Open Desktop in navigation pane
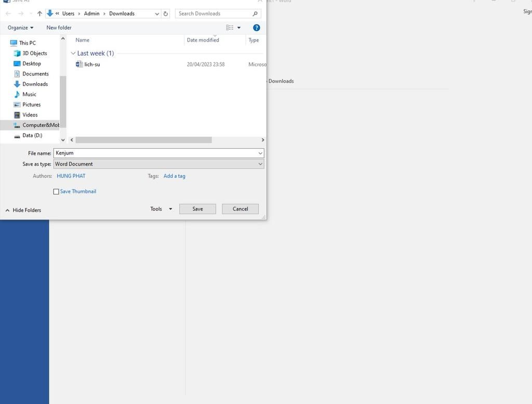 (x=27, y=63)
